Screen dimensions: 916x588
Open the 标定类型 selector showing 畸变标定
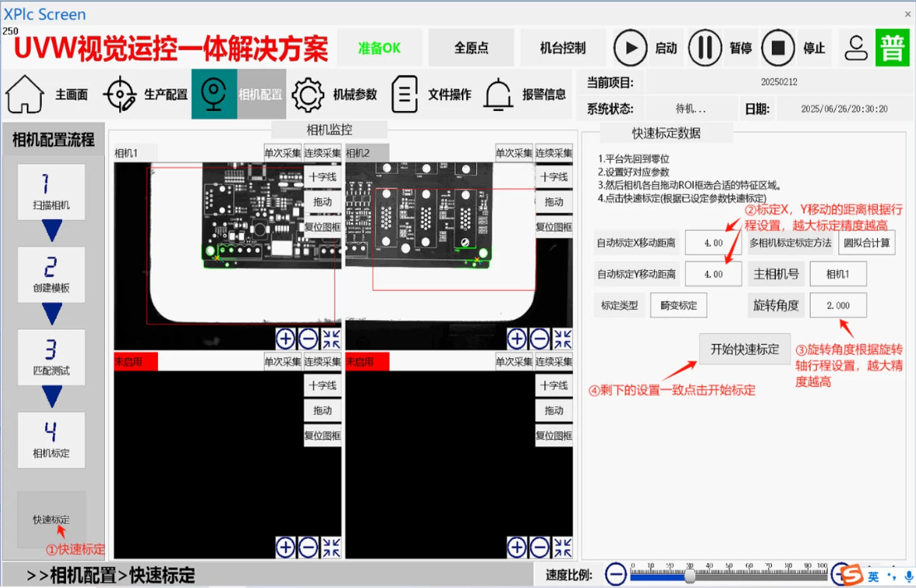coord(679,305)
